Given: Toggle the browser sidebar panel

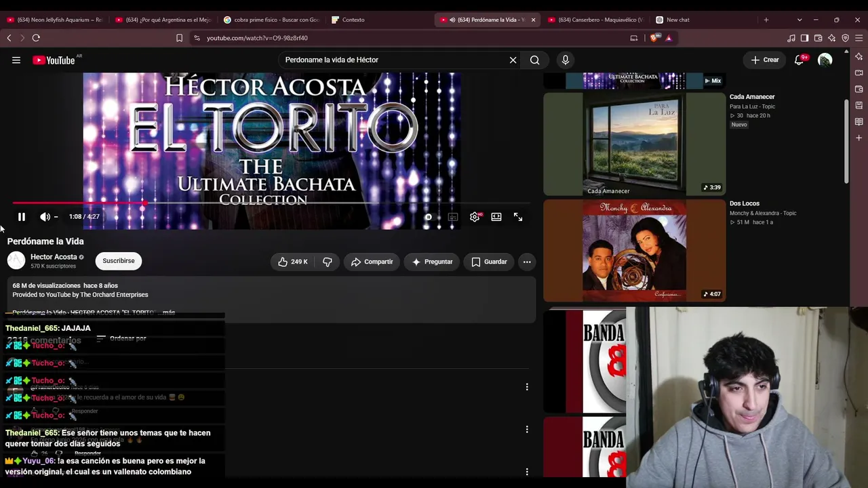Looking at the screenshot, I should (x=804, y=38).
